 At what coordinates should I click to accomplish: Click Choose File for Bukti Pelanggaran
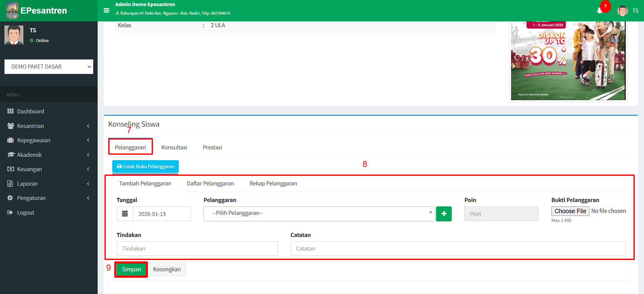tap(570, 211)
